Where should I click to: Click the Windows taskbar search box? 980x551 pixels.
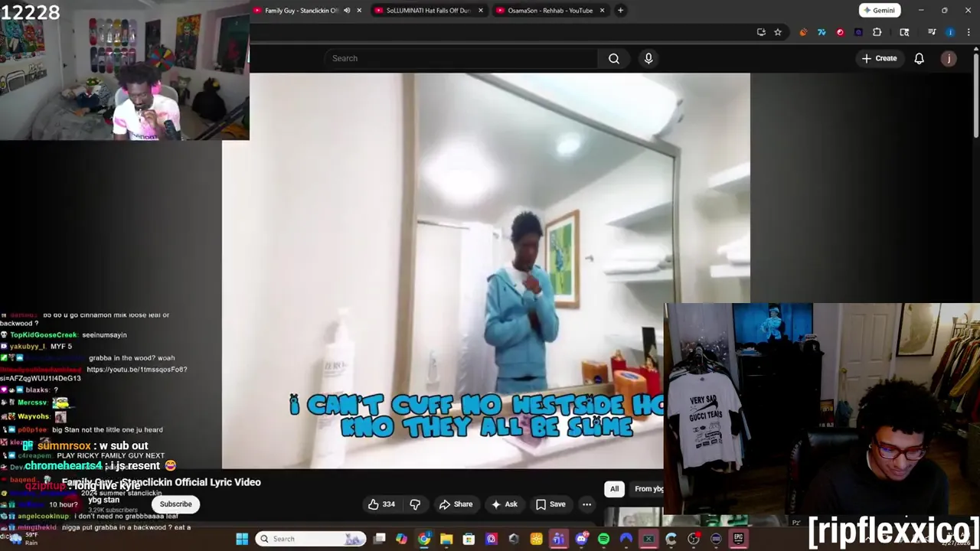(x=311, y=539)
